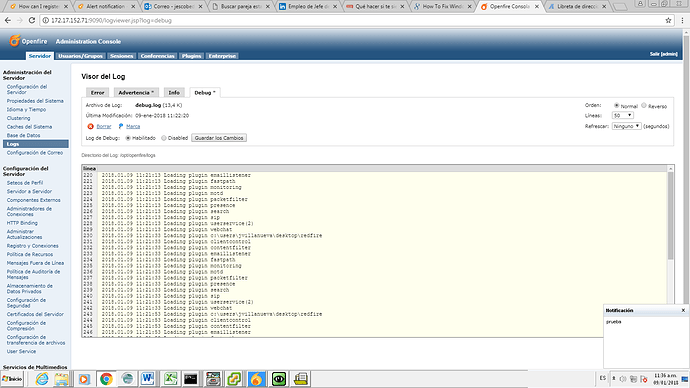Viewport: 690px width, 388px height.
Task: Open the green chain-link taskbar icon
Action: pyautogui.click(x=234, y=379)
